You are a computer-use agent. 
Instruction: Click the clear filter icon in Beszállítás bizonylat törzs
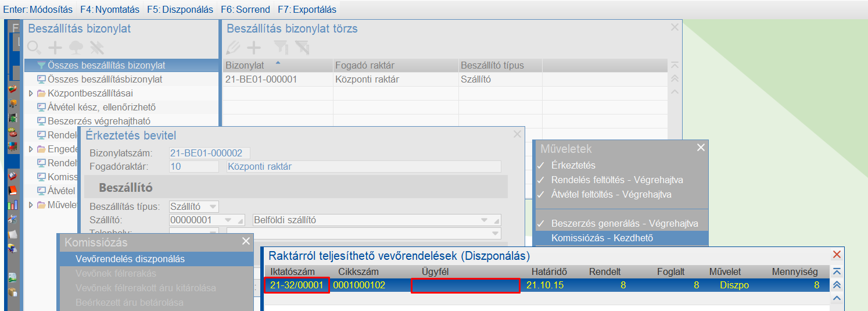(x=302, y=48)
